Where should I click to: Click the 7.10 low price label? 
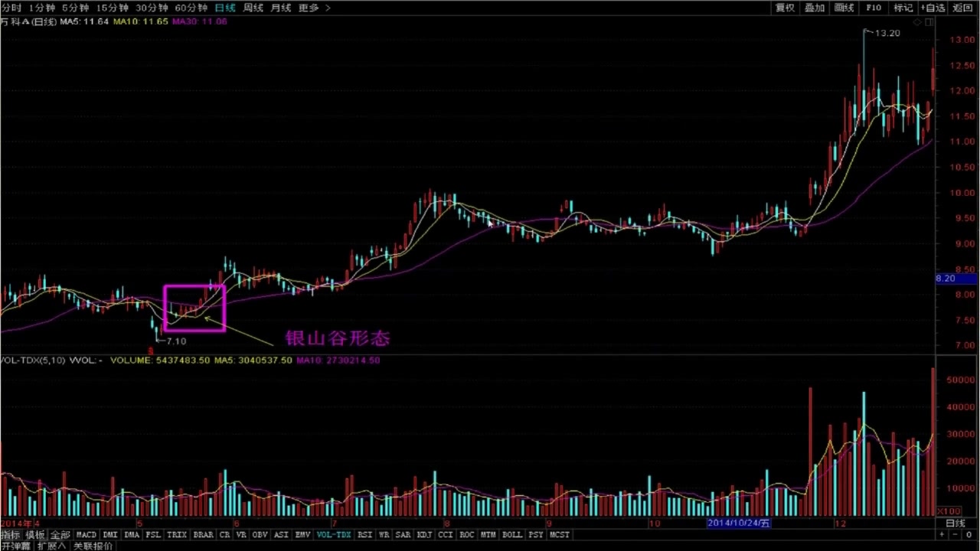click(x=176, y=341)
